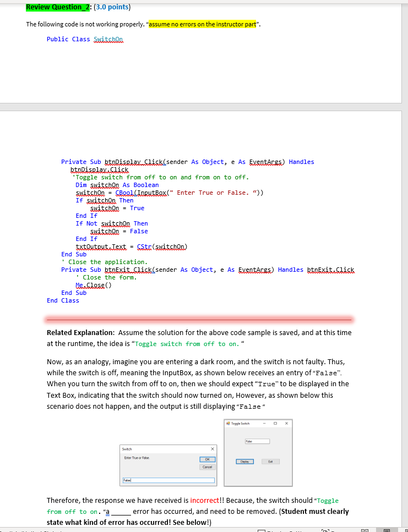Click the red word 'incorrect'

pyautogui.click(x=204, y=501)
